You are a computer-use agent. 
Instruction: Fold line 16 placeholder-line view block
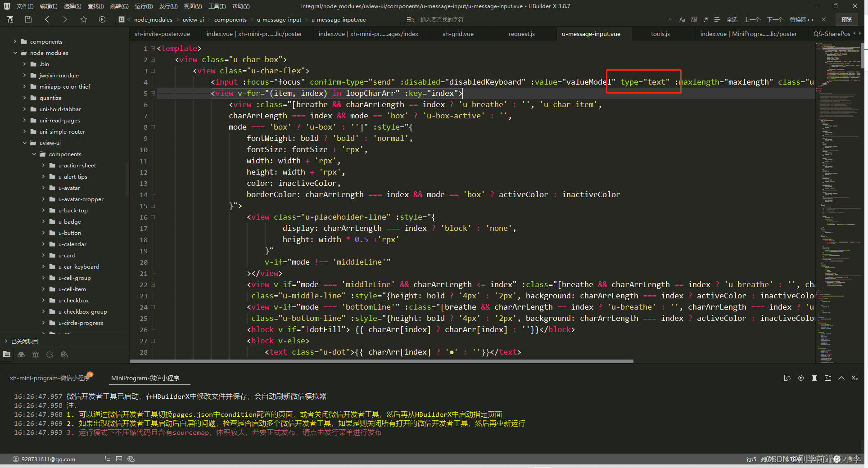pos(153,217)
